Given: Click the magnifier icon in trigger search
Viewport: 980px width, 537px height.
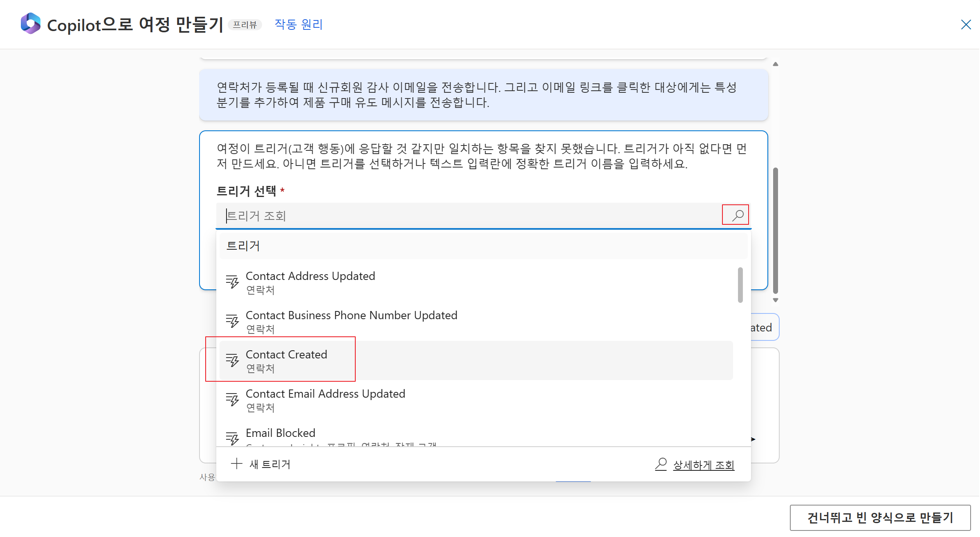Looking at the screenshot, I should tap(737, 215).
